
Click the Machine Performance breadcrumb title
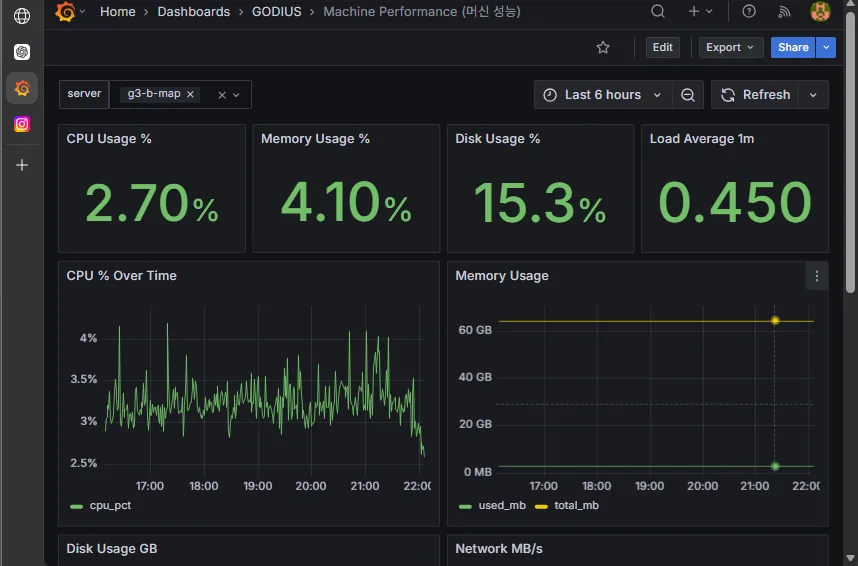coord(422,11)
